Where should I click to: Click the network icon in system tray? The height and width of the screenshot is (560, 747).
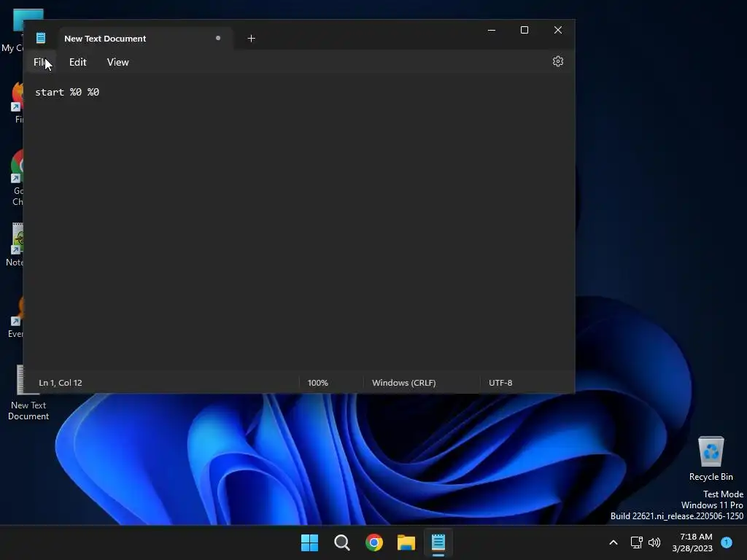point(636,542)
